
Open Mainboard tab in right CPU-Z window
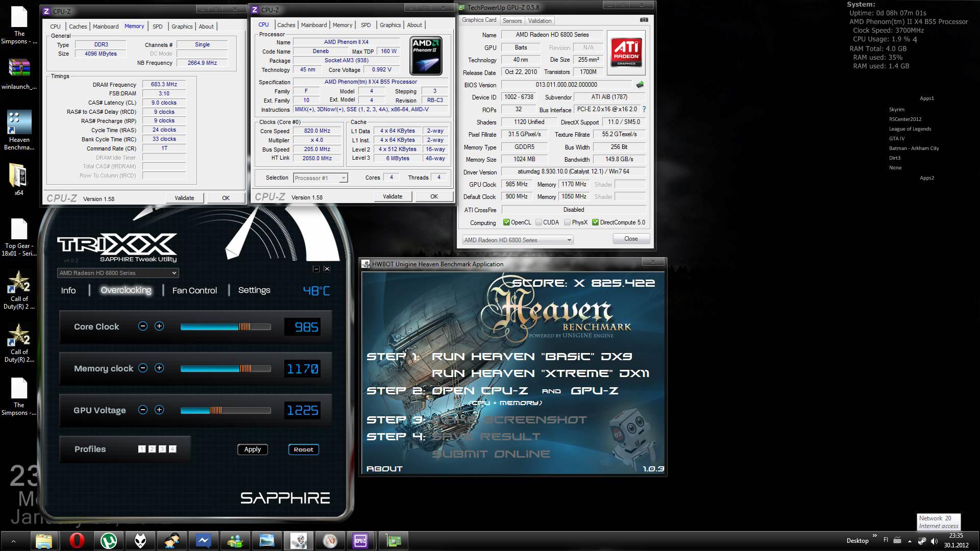[x=314, y=25]
